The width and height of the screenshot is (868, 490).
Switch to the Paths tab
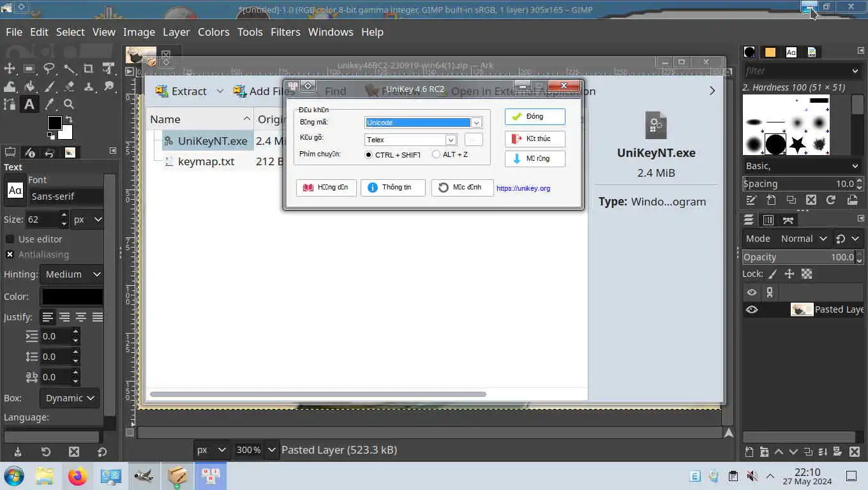tap(788, 220)
